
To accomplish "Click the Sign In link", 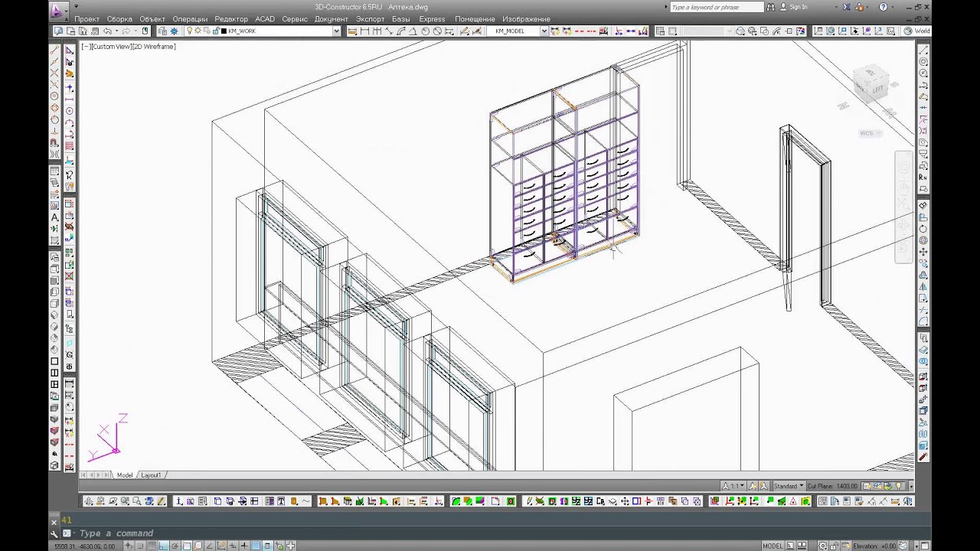I will click(799, 7).
